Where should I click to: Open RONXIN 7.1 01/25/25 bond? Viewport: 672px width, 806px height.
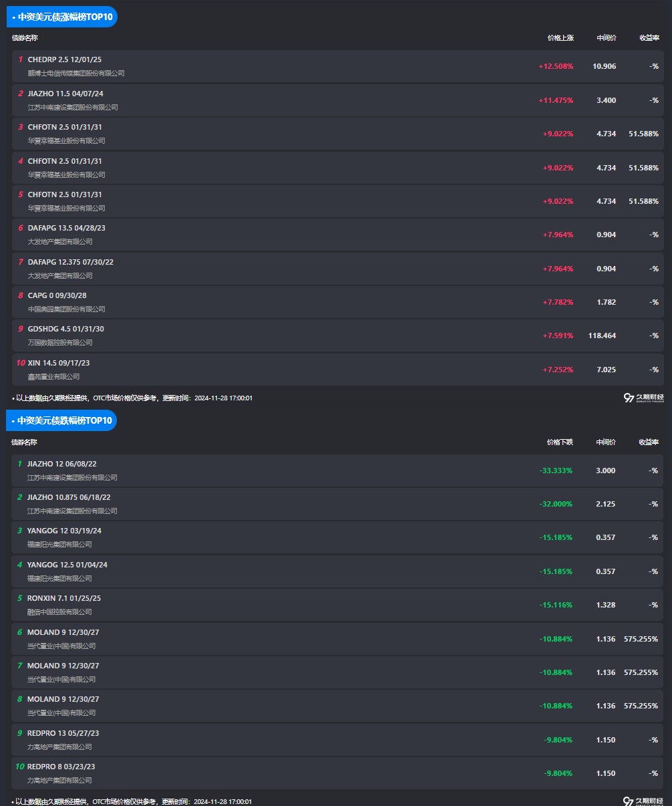[x=64, y=598]
